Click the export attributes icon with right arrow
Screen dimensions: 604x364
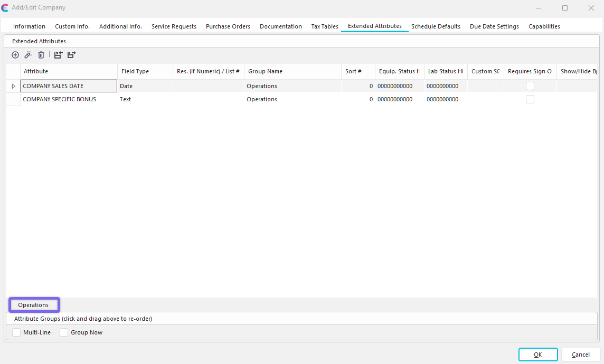coord(71,55)
